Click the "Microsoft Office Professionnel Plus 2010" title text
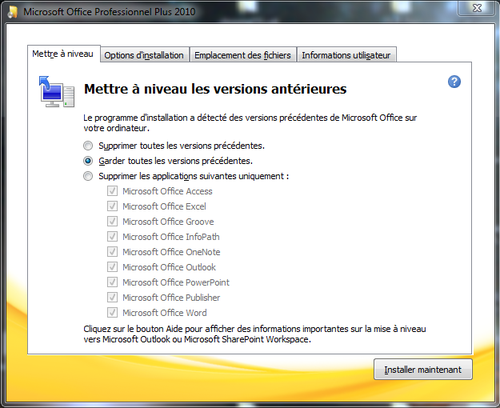 (109, 12)
